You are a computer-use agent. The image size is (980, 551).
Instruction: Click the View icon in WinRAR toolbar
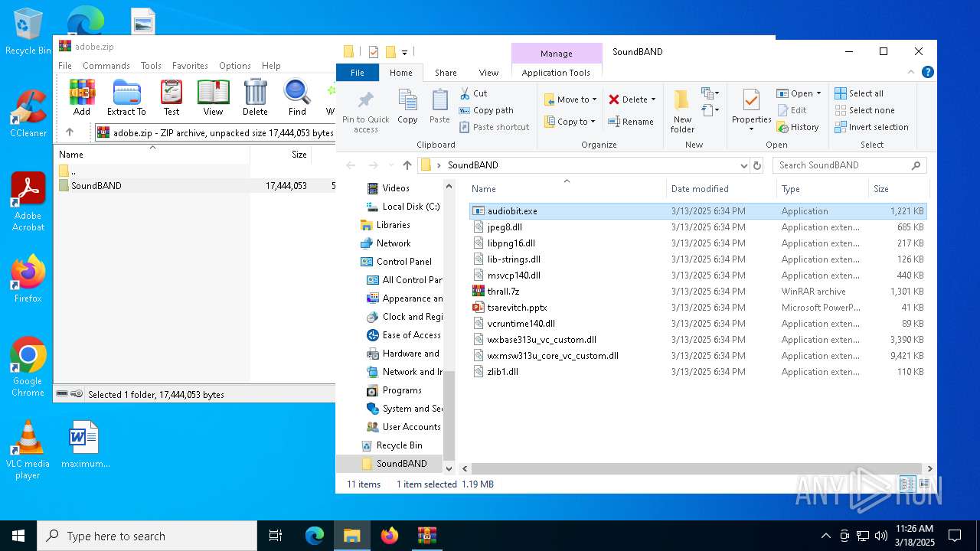pos(213,97)
